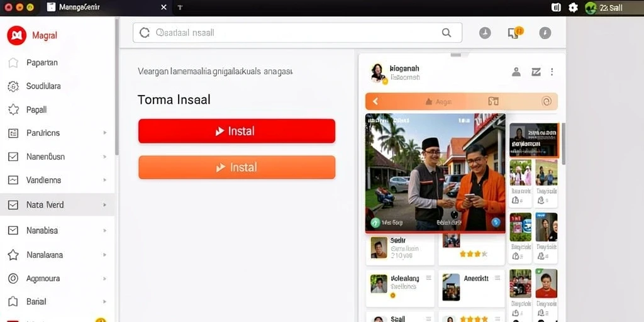Open the three-dot menu in profile header

pos(552,72)
